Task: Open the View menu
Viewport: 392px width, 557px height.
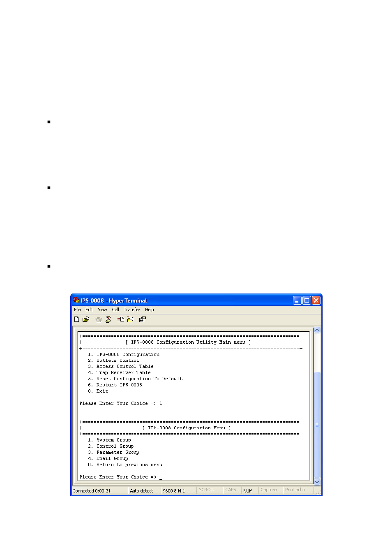Action: [x=102, y=310]
